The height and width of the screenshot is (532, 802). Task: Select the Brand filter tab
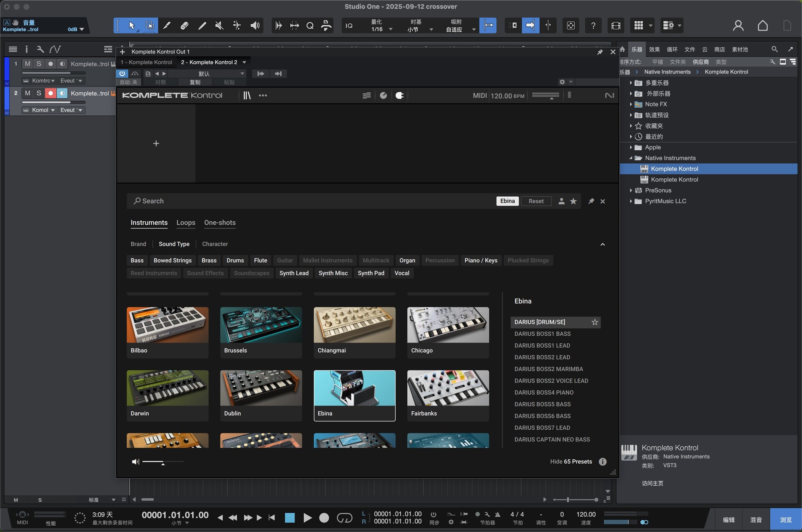click(138, 244)
